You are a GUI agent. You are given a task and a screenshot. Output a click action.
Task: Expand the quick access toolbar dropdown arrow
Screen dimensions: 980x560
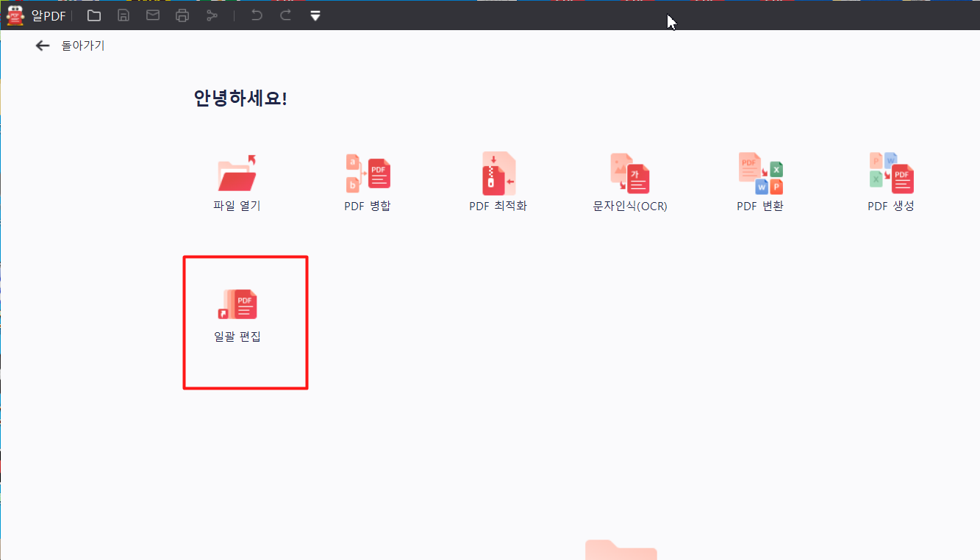point(315,15)
